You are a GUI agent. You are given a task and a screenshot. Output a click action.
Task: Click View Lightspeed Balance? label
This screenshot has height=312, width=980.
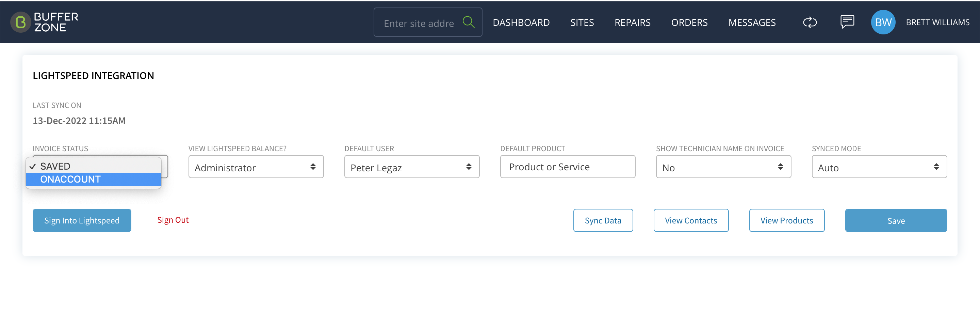coord(237,148)
